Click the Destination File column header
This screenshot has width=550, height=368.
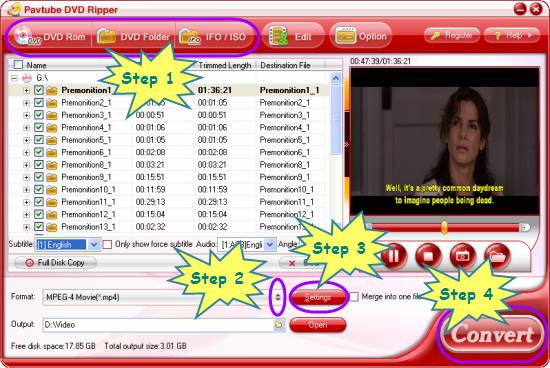[285, 65]
